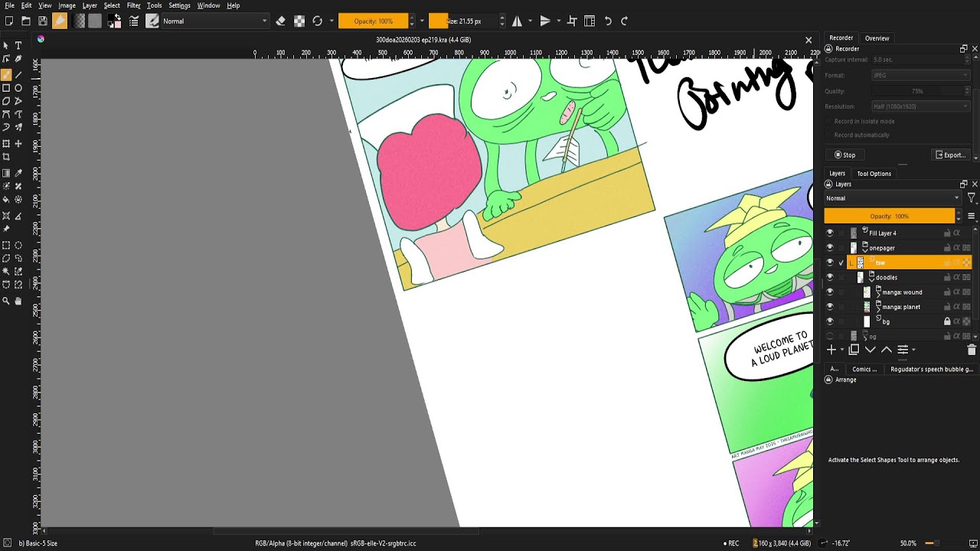
Task: Open layer filter funnel menu
Action: click(971, 199)
